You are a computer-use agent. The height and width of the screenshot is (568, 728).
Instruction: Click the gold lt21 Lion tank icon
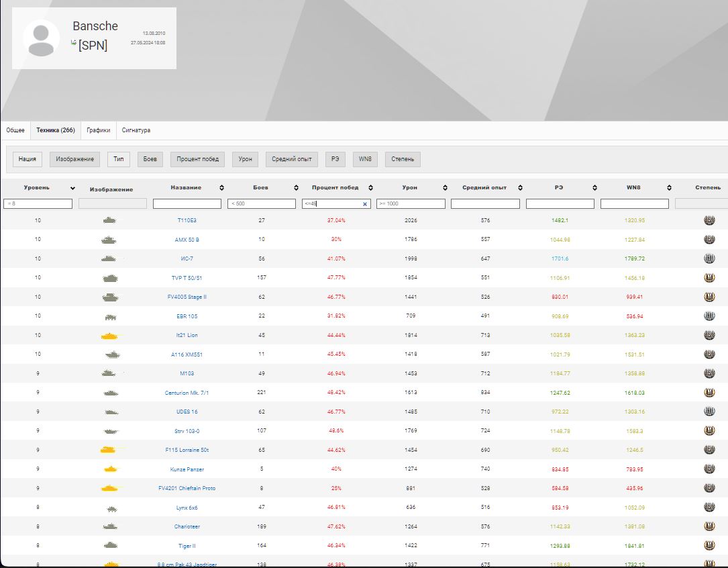coord(109,335)
